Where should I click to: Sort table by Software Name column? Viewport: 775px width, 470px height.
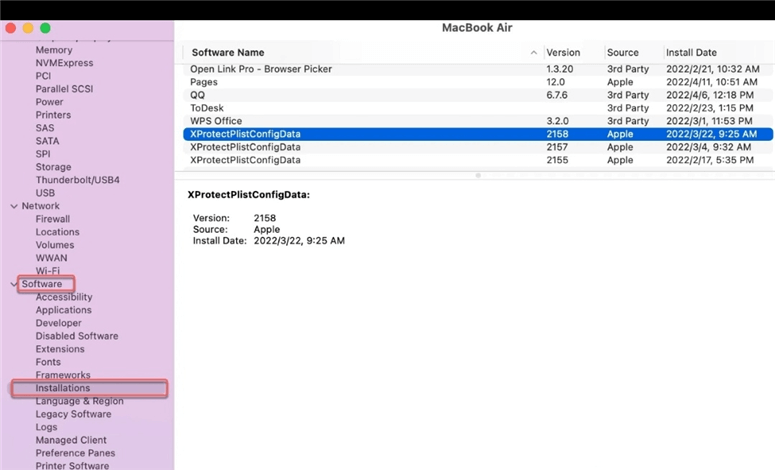[228, 52]
